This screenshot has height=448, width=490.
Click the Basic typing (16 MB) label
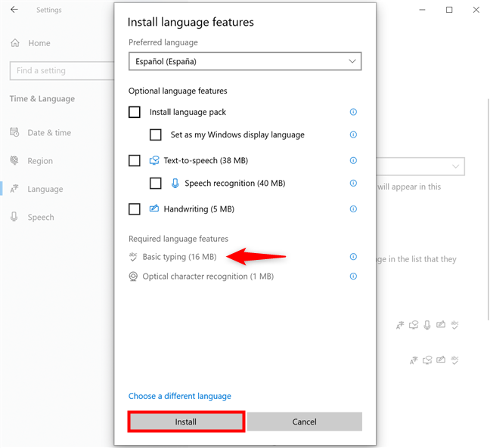tap(179, 257)
